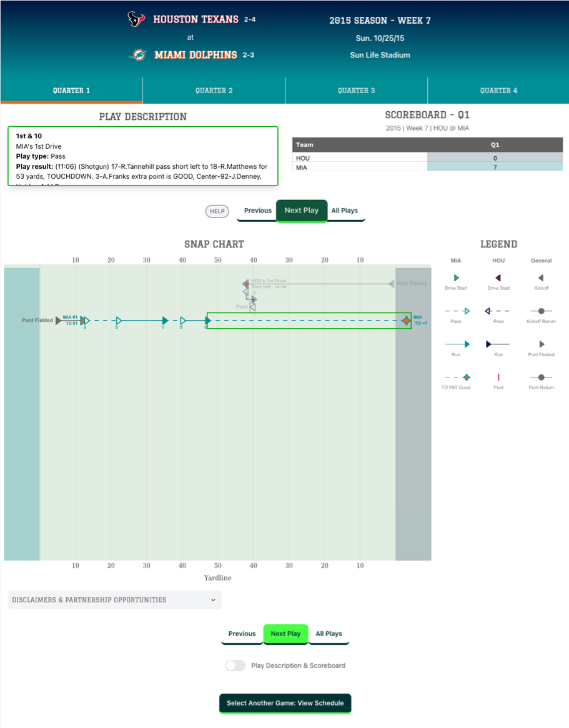Click the 'General' legend column header

pos(541,261)
